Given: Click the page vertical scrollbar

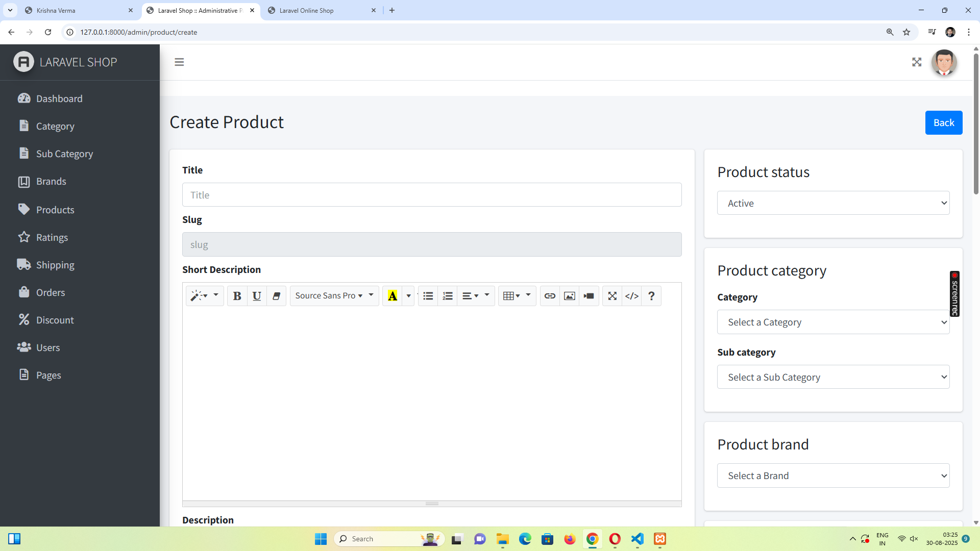Looking at the screenshot, I should 976,124.
